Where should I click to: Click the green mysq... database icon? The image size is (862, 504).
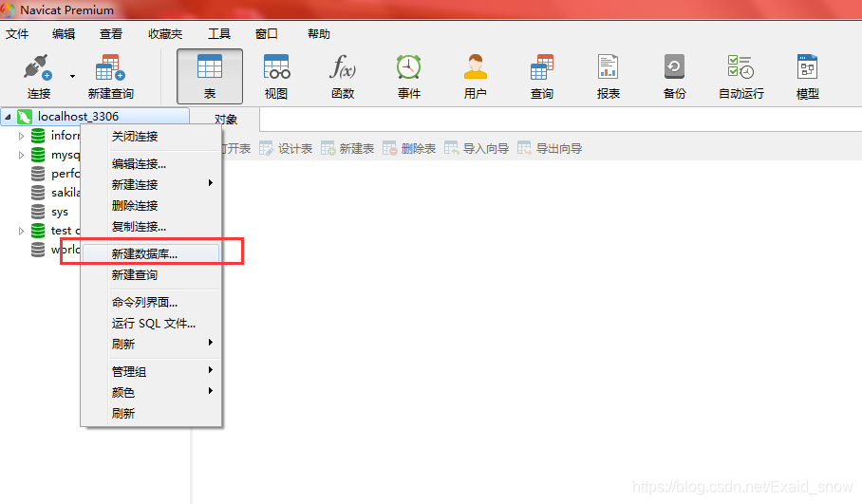[x=38, y=155]
